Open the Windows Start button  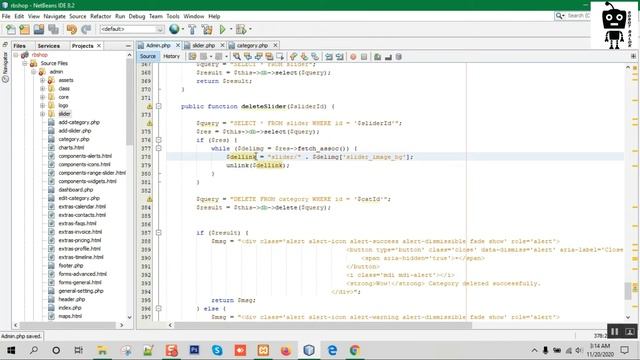[11, 350]
